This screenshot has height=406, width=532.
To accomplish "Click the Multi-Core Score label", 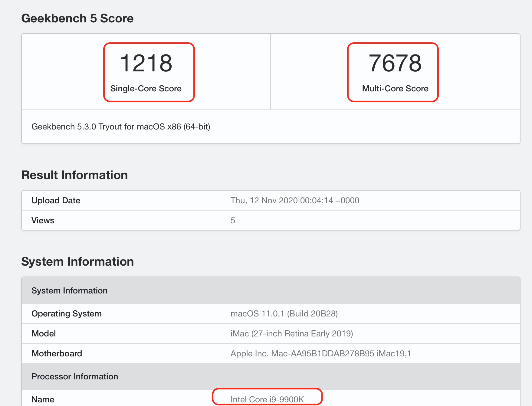I will click(x=395, y=88).
